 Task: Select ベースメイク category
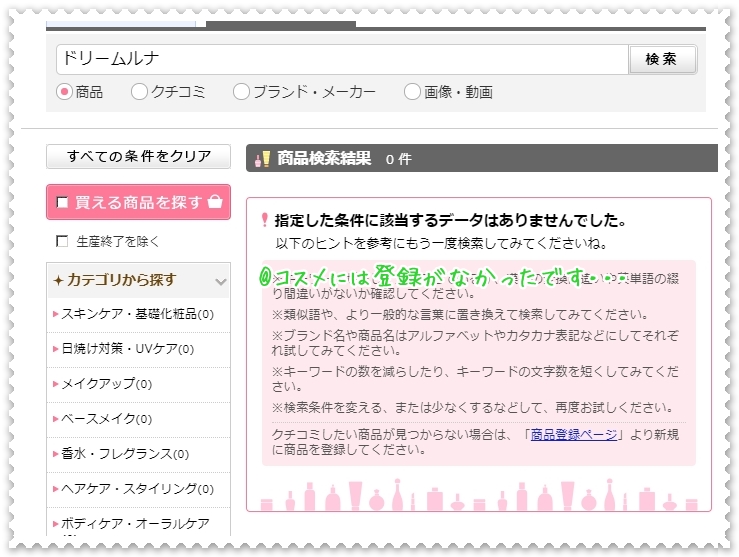(100, 419)
